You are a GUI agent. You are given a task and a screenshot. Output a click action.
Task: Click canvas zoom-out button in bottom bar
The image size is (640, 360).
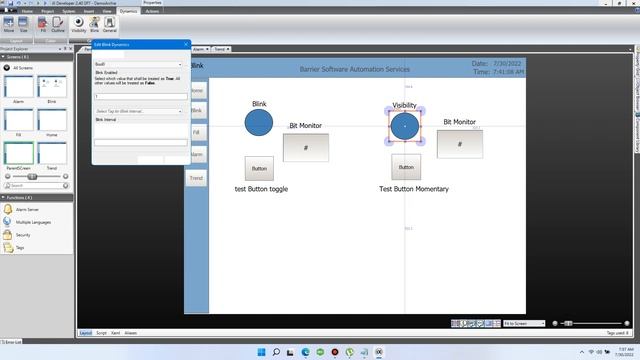pyautogui.click(x=555, y=323)
